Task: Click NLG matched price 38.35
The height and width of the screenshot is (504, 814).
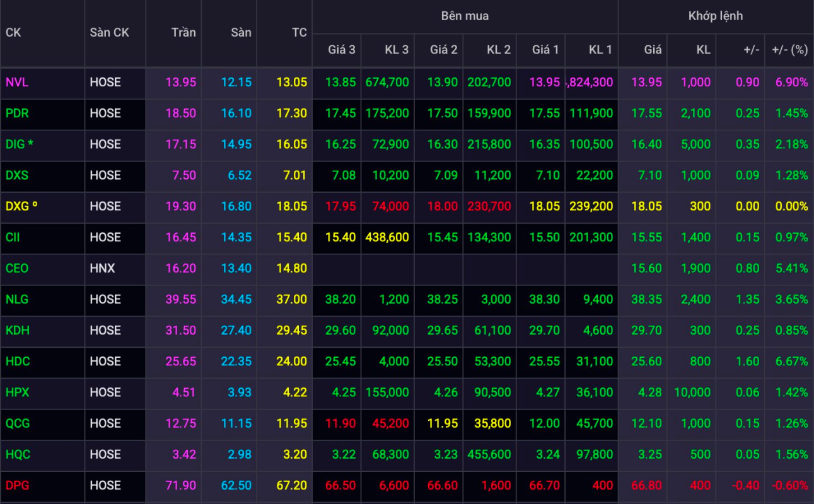Action: pos(647,299)
